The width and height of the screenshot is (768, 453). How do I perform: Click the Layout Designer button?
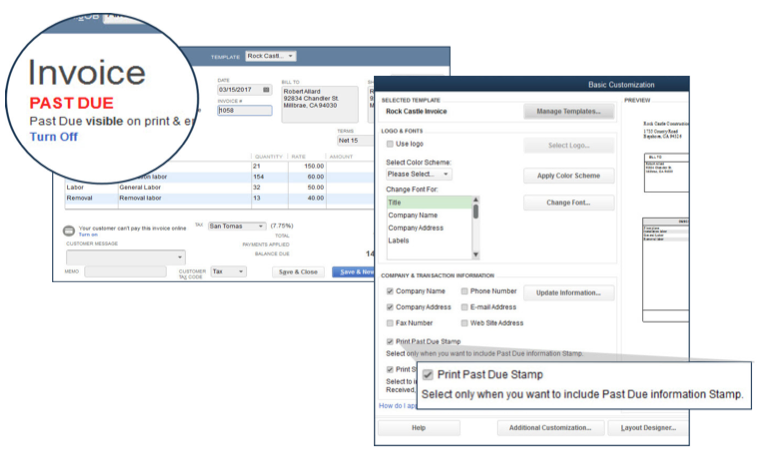(x=648, y=428)
